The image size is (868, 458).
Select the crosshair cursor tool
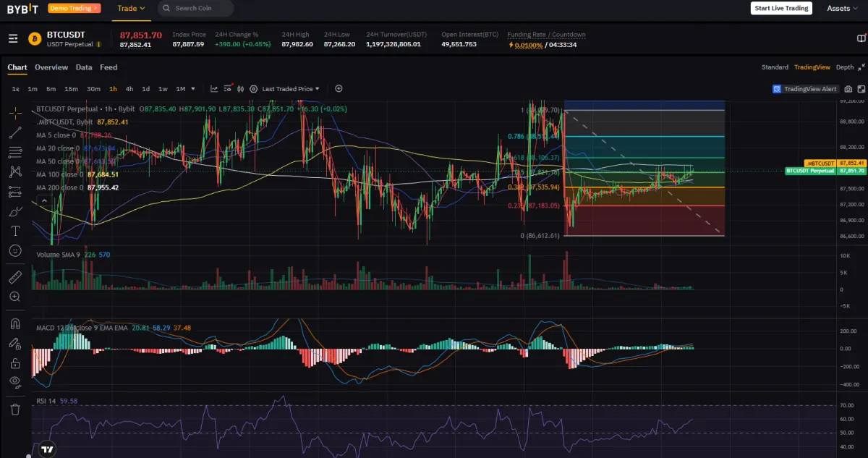pos(15,113)
